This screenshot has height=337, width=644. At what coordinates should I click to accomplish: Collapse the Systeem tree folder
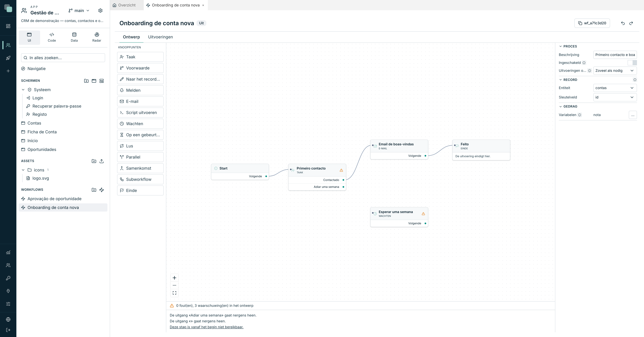click(x=23, y=90)
